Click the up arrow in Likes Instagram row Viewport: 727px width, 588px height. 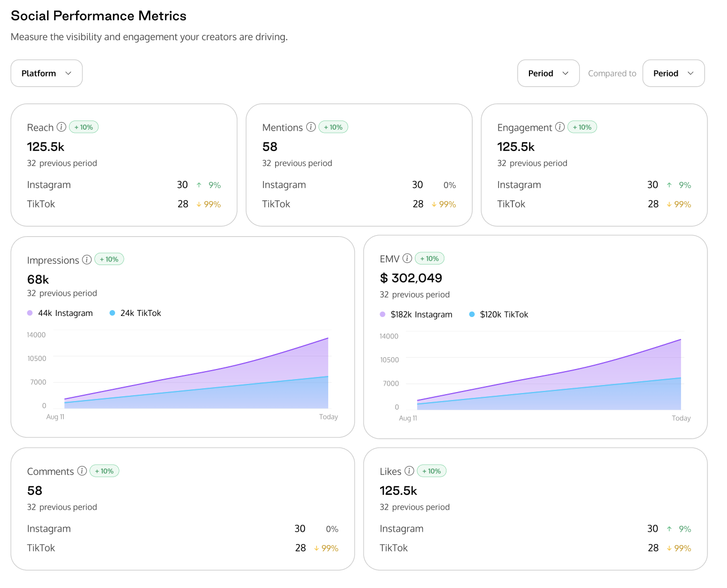(x=669, y=529)
